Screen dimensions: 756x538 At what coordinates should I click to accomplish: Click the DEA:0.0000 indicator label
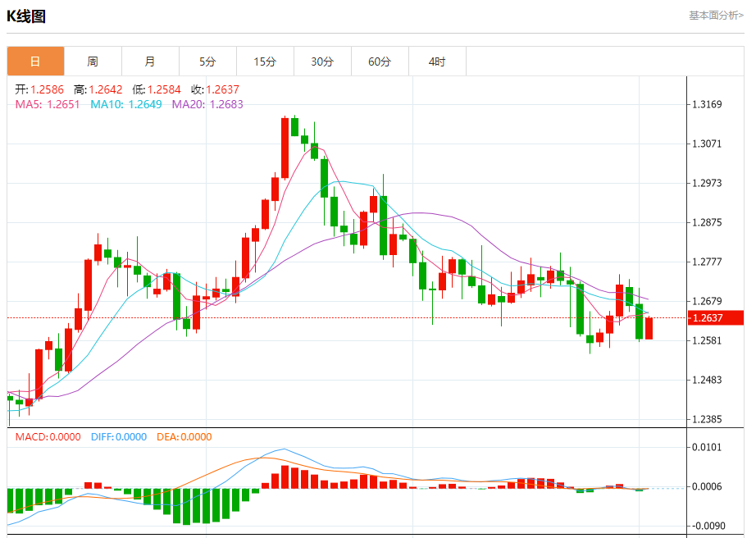(184, 437)
